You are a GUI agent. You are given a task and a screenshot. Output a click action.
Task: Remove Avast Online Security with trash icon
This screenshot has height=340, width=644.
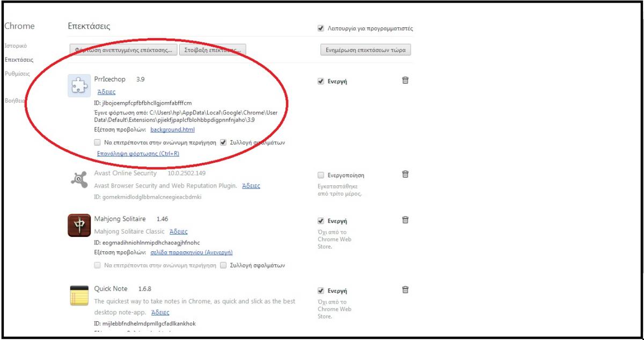pos(405,174)
